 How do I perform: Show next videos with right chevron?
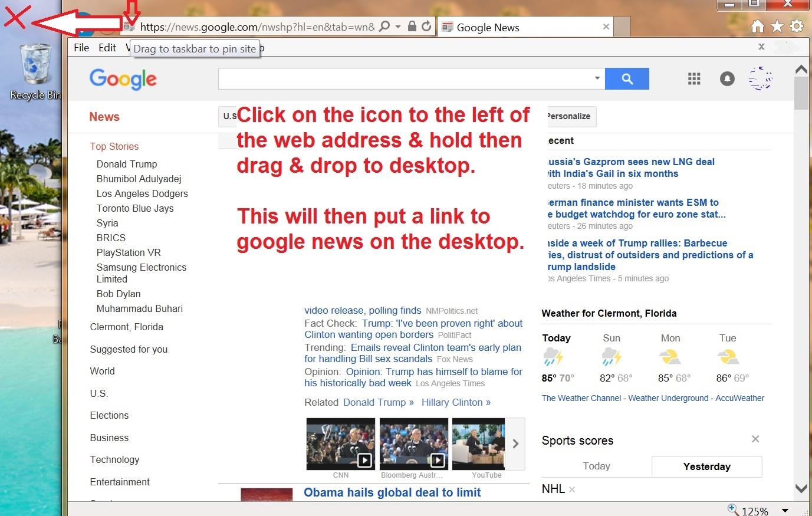point(515,443)
